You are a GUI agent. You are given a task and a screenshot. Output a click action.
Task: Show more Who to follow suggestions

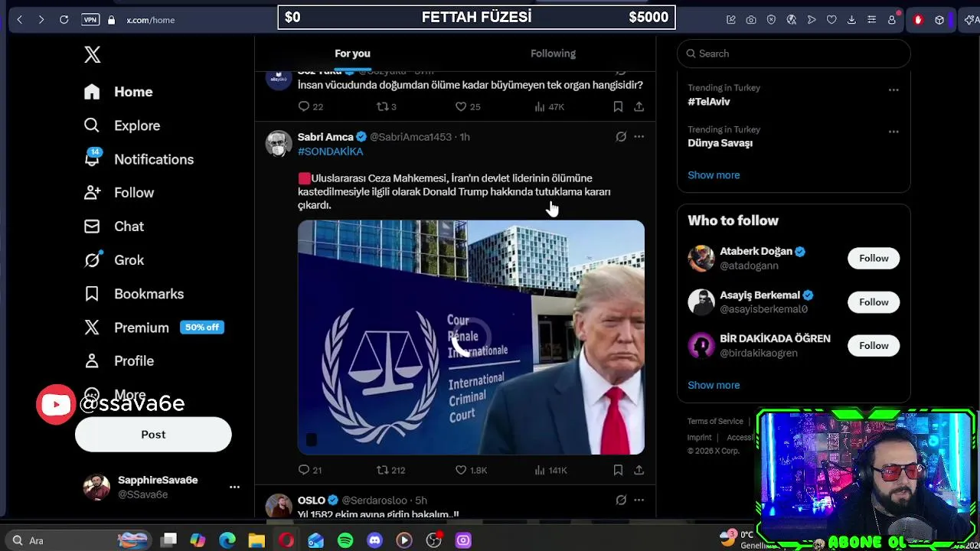714,385
